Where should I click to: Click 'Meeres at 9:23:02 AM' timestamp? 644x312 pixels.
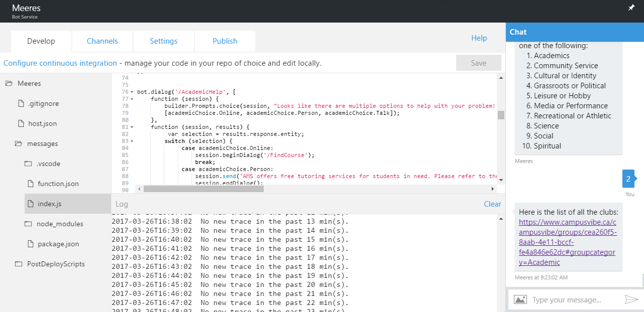click(x=541, y=277)
